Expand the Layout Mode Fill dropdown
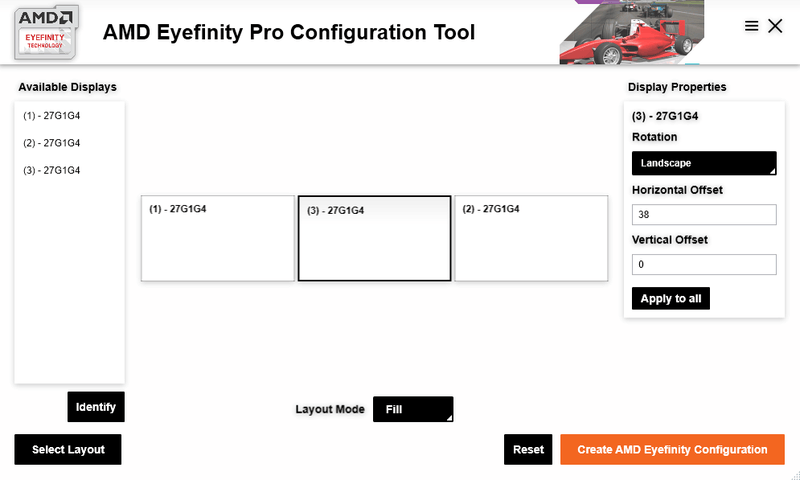This screenshot has height=480, width=800. coord(412,409)
